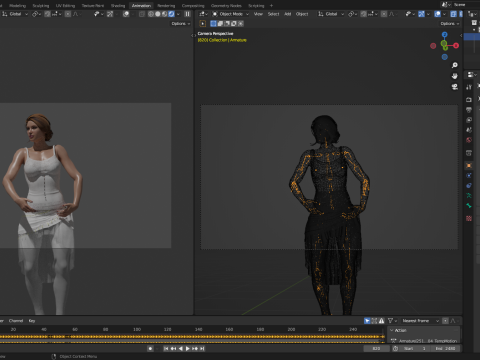Jump to timeline end frame
Image resolution: width=480 pixels, height=360 pixels.
pos(202,348)
